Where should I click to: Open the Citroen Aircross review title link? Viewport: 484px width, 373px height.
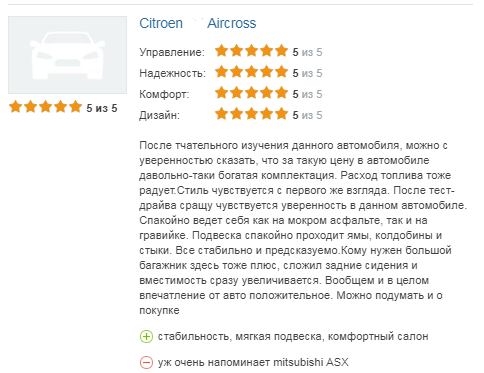198,23
